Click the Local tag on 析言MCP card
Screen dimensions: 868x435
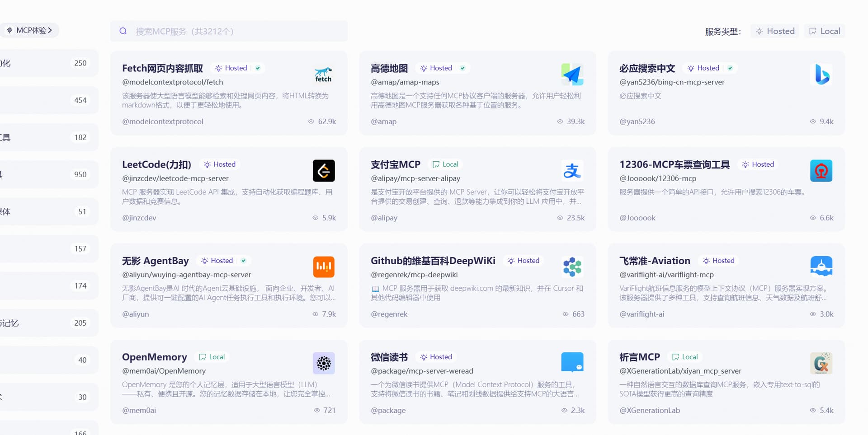click(x=685, y=357)
